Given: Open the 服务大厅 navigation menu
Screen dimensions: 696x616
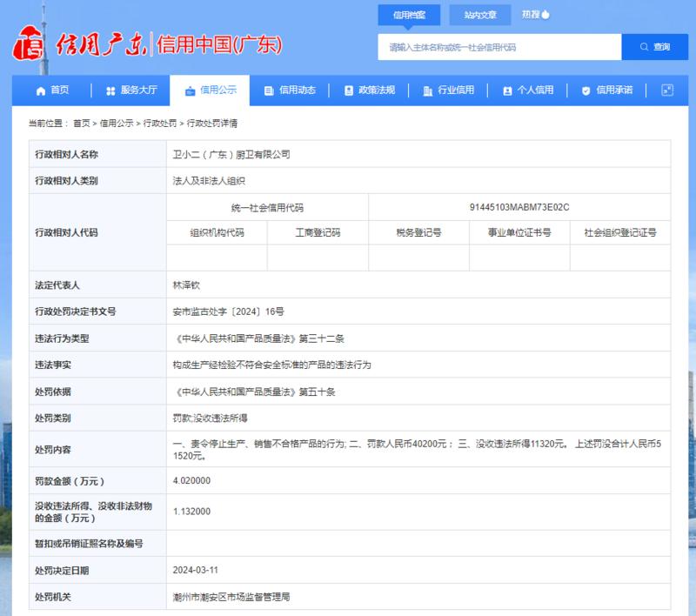Looking at the screenshot, I should tap(131, 90).
